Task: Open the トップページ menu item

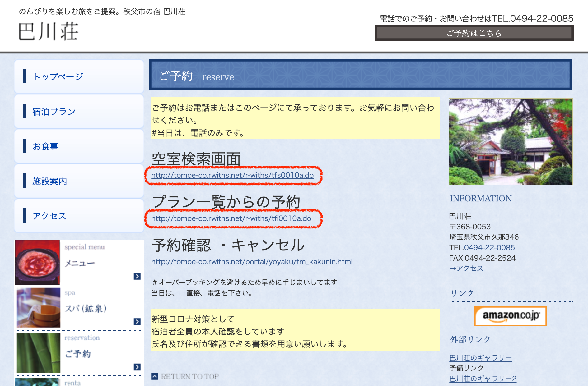Action: pyautogui.click(x=58, y=76)
